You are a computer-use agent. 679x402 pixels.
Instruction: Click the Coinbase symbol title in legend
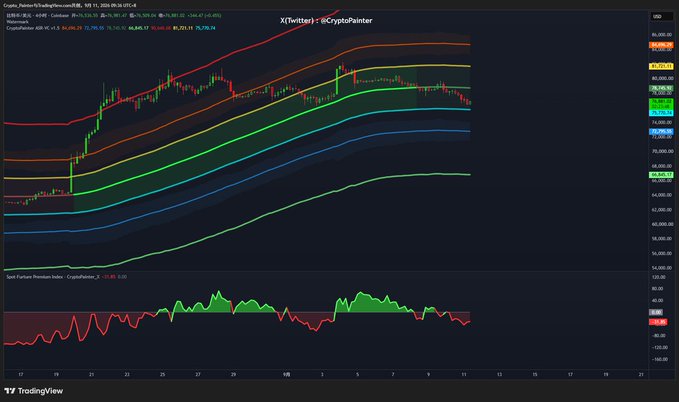[38, 16]
